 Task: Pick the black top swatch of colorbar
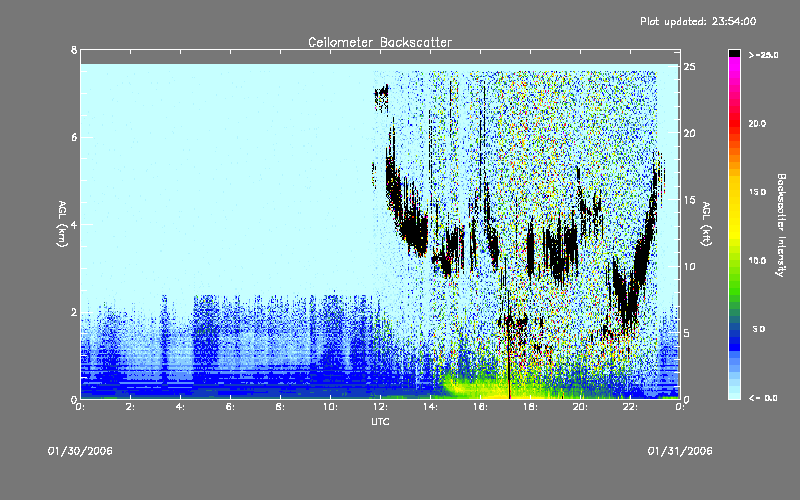pos(734,53)
